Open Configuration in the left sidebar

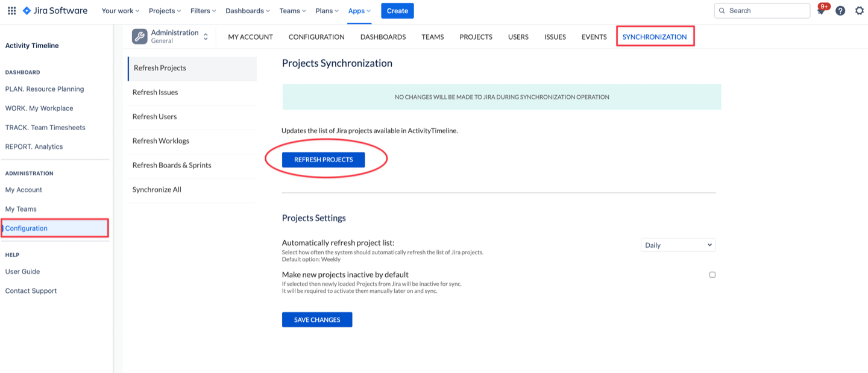point(27,228)
